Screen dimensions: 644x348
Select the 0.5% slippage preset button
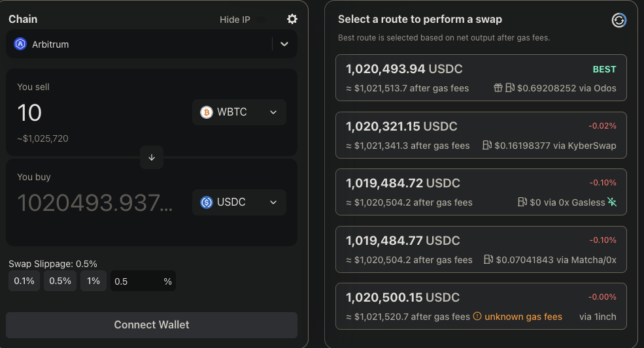[60, 281]
